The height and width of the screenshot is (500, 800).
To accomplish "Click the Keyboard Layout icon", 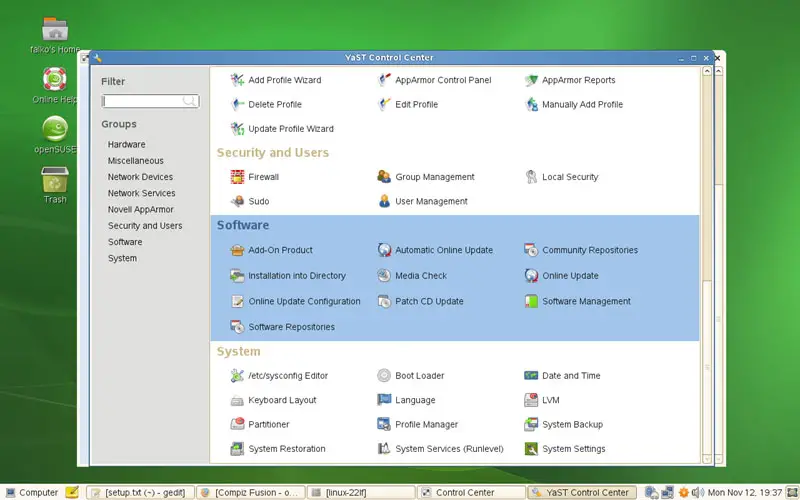I will pyautogui.click(x=237, y=400).
